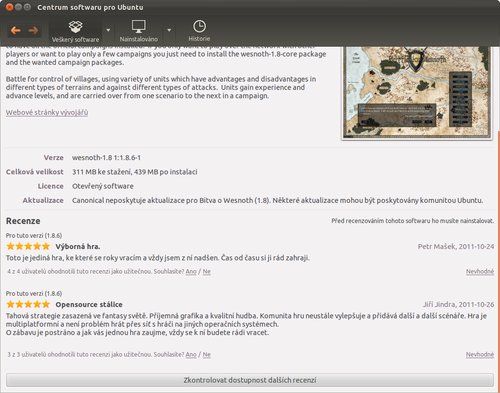This screenshot has height=393, width=500.
Task: Expand the Veškerý software dropdown arrow
Action: click(108, 30)
